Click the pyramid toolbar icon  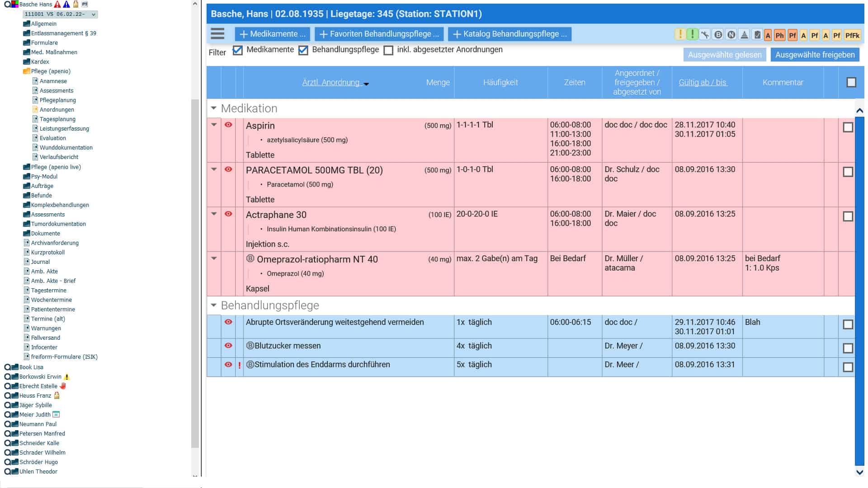(744, 35)
